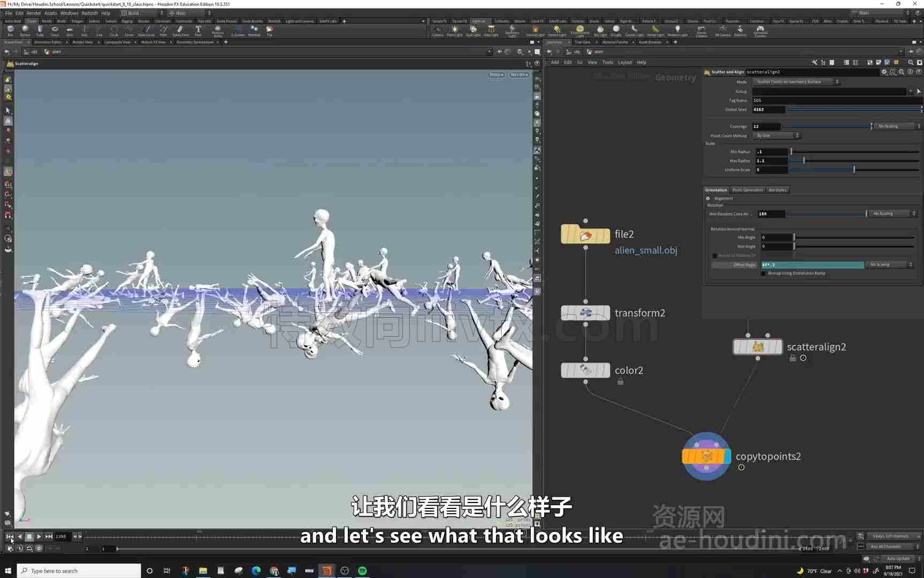Viewport: 924px width, 578px height.
Task: Adjust the Uniform Scale slider
Action: point(854,170)
